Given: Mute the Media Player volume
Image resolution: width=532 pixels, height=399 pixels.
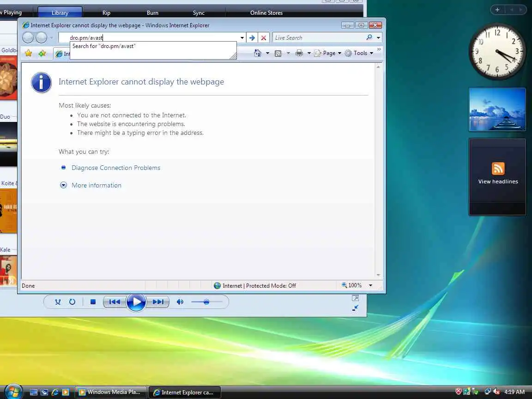Looking at the screenshot, I should pos(180,302).
